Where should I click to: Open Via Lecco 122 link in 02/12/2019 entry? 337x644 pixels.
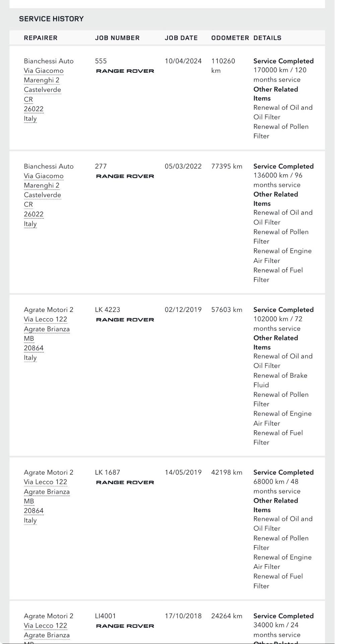(45, 320)
